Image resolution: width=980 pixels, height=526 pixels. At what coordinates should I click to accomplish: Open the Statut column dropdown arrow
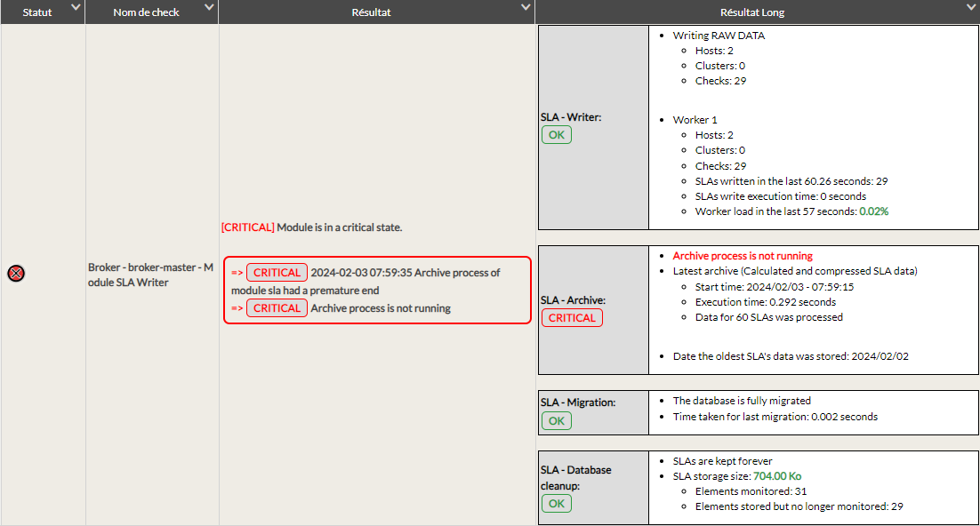[x=75, y=8]
